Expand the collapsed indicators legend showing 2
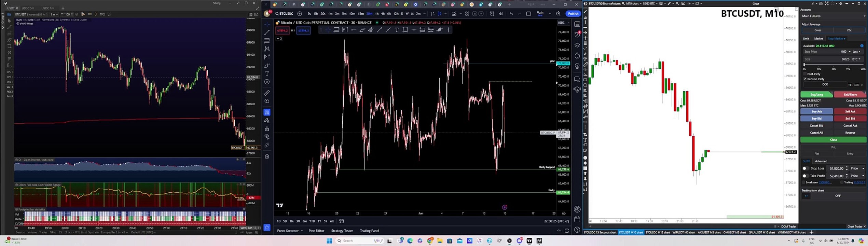Screen dimensions: 868x246 [x=279, y=39]
